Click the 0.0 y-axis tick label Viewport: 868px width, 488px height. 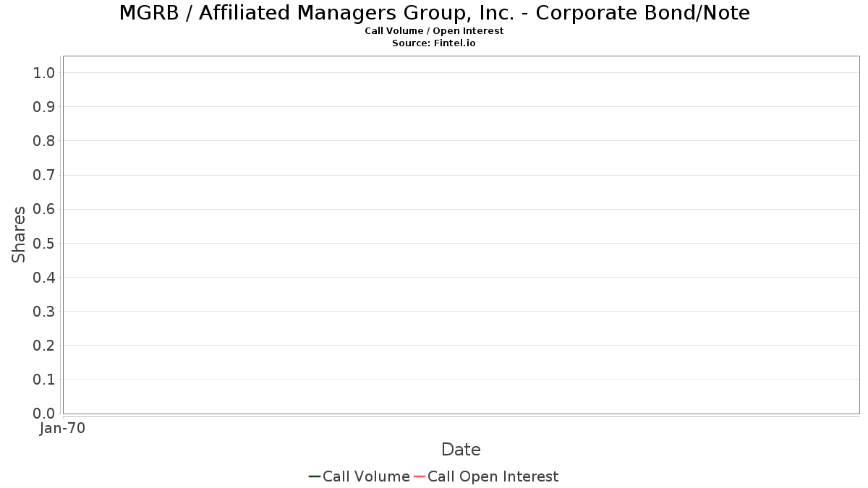click(44, 414)
